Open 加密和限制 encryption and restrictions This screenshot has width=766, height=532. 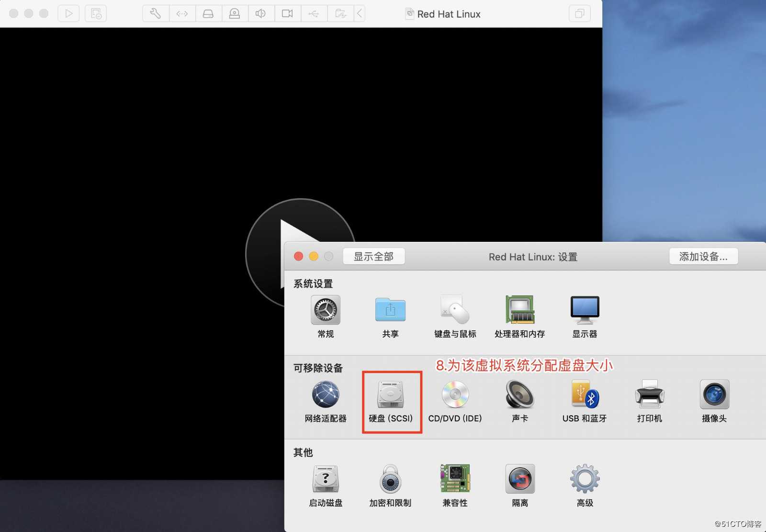point(390,486)
